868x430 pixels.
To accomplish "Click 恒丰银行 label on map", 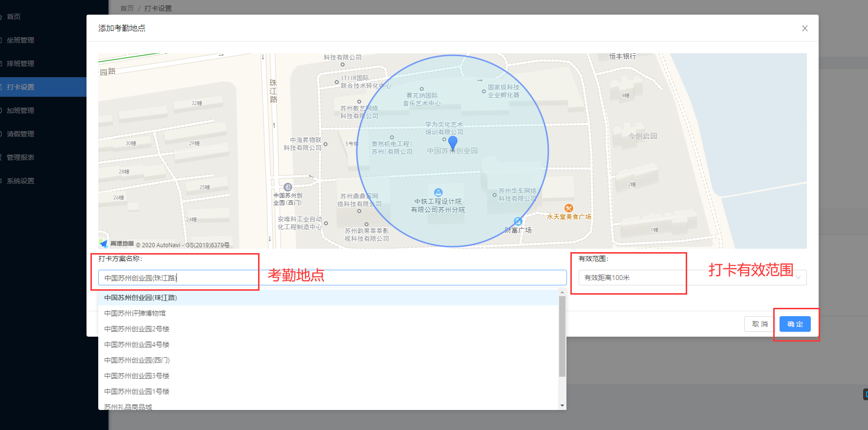I will 623,57.
